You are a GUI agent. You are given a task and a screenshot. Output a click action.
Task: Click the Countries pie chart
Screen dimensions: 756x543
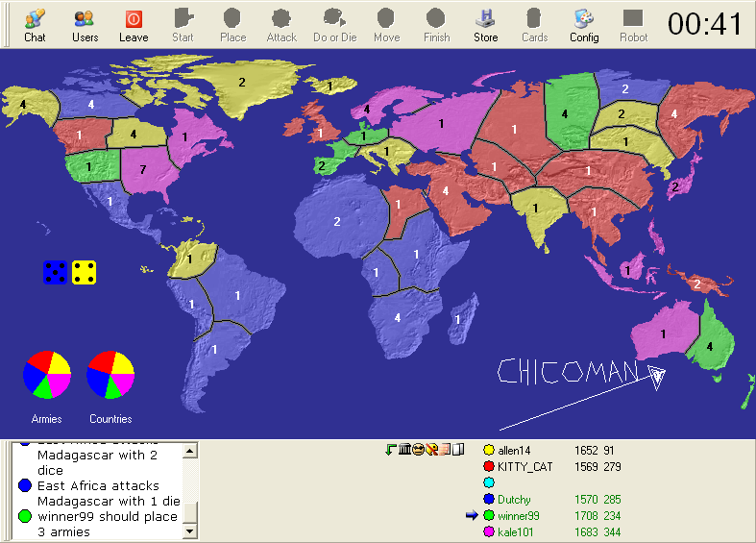[x=110, y=375]
